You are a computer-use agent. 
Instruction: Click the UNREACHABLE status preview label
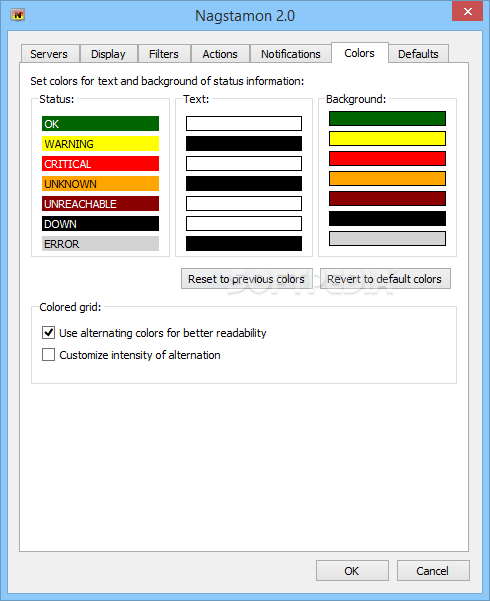100,203
